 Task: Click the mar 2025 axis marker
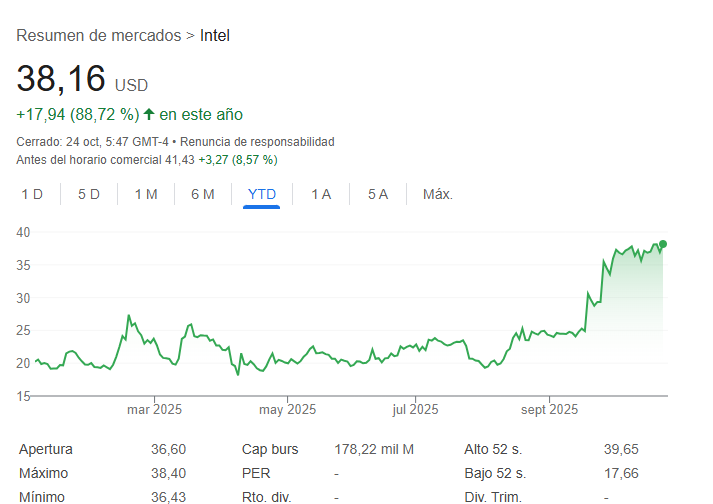154,409
